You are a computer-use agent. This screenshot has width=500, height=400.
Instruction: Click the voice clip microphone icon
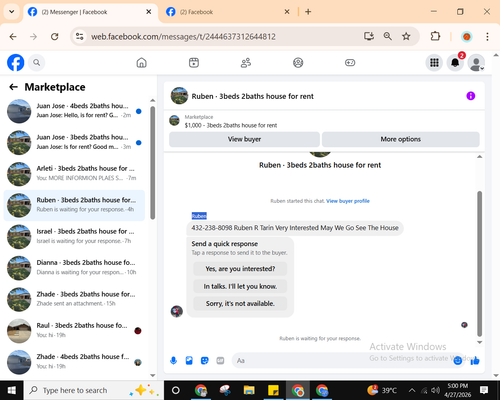pyautogui.click(x=173, y=360)
